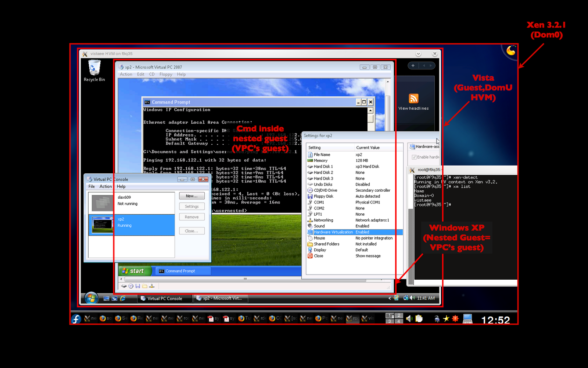The image size is (588, 368).
Task: Click the laptop display icon in Fedora panel
Action: (x=467, y=319)
